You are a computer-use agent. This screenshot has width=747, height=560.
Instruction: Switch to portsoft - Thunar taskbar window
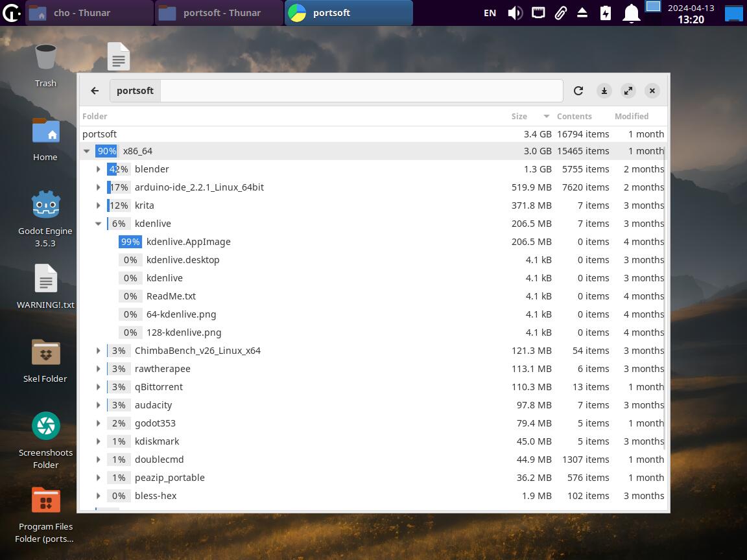(219, 13)
